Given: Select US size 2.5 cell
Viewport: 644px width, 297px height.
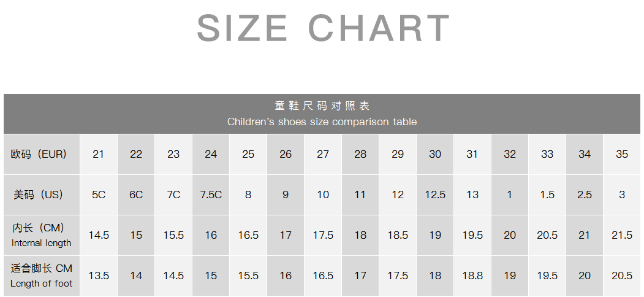Looking at the screenshot, I should point(585,195).
